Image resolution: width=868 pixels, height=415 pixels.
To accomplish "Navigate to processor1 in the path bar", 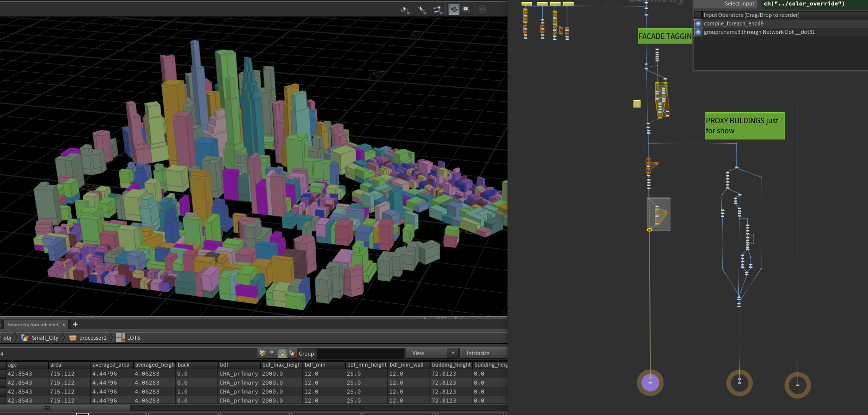I will [x=92, y=338].
